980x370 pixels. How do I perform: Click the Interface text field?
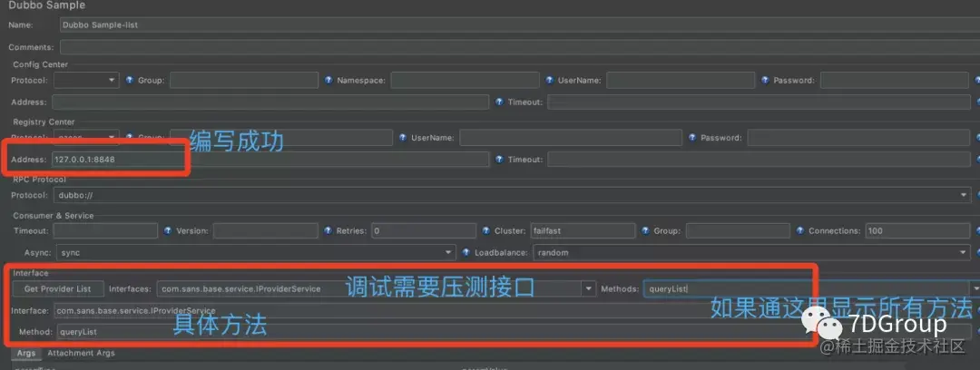click(x=513, y=311)
